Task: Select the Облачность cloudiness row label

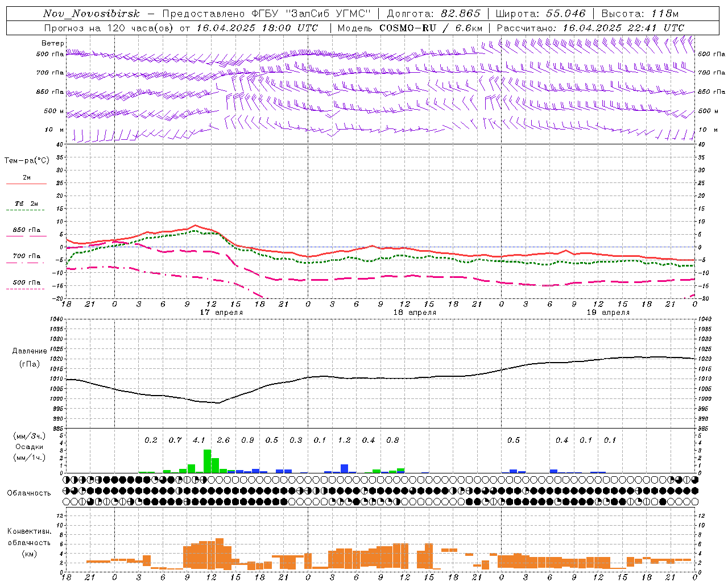Action: point(29,493)
